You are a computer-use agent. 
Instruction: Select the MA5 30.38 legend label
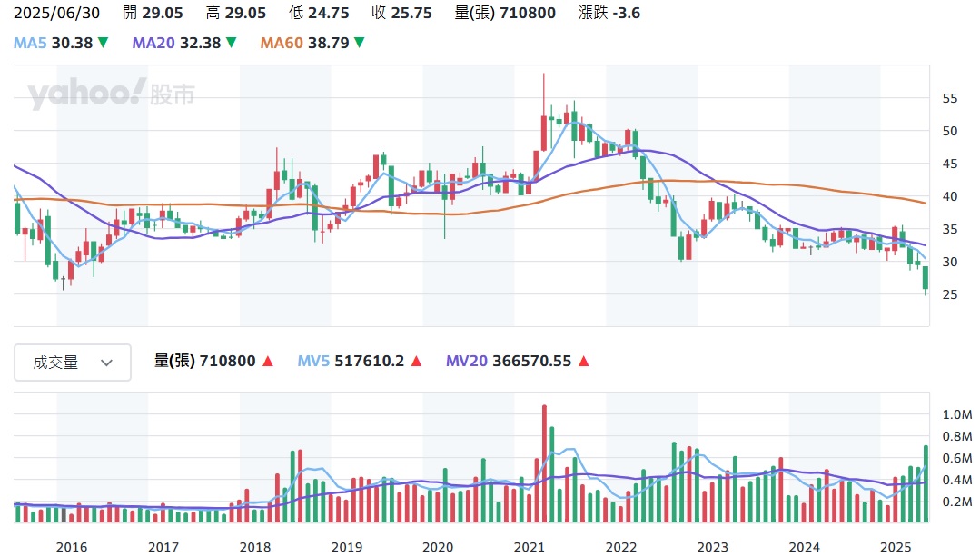click(54, 43)
